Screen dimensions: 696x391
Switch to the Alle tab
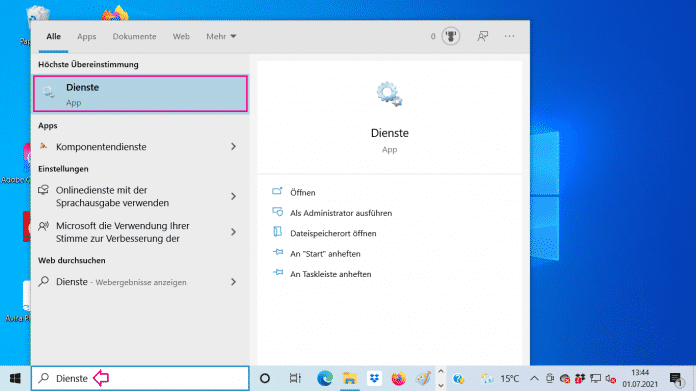pos(53,36)
